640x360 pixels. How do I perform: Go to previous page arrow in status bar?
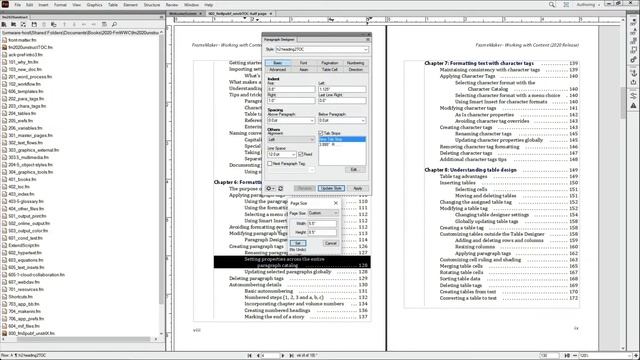258,356
